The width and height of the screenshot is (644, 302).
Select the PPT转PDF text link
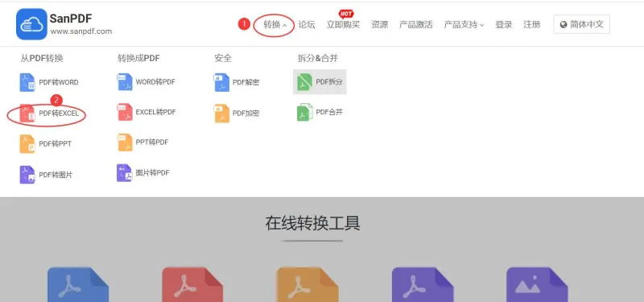tap(152, 143)
